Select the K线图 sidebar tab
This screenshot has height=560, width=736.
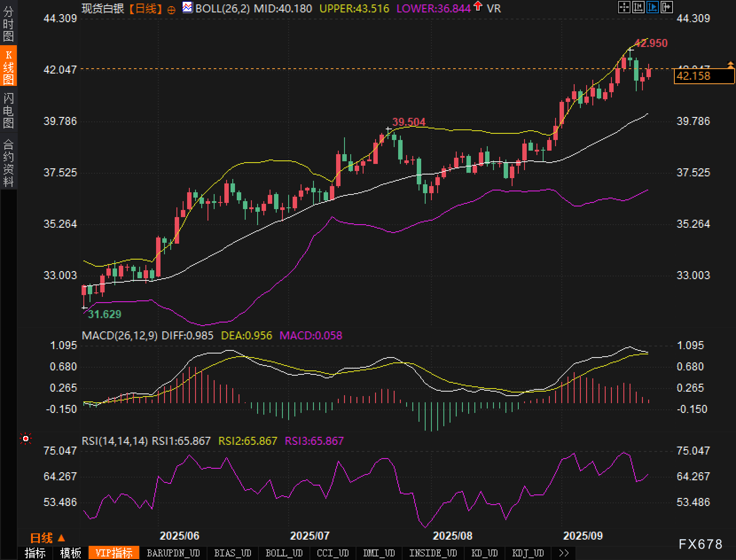click(8, 67)
